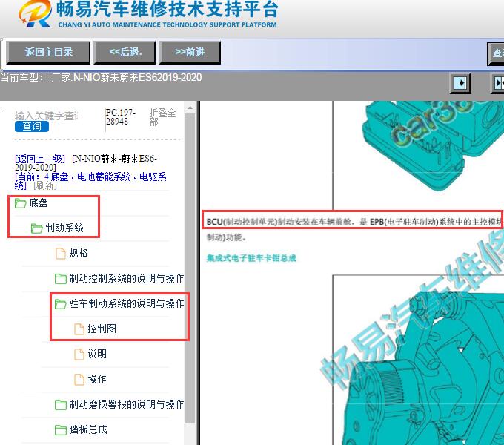Image resolution: width=504 pixels, height=445 pixels.
Task: Select the 踏板总成 label text
Action: (x=88, y=429)
